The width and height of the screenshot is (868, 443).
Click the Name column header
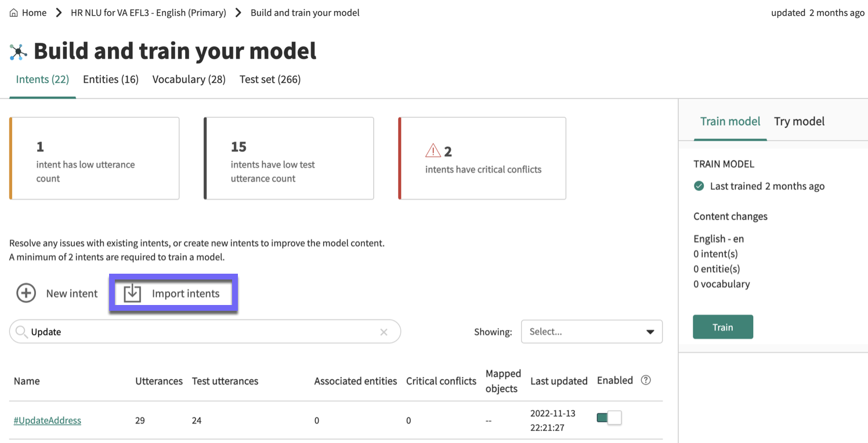27,381
